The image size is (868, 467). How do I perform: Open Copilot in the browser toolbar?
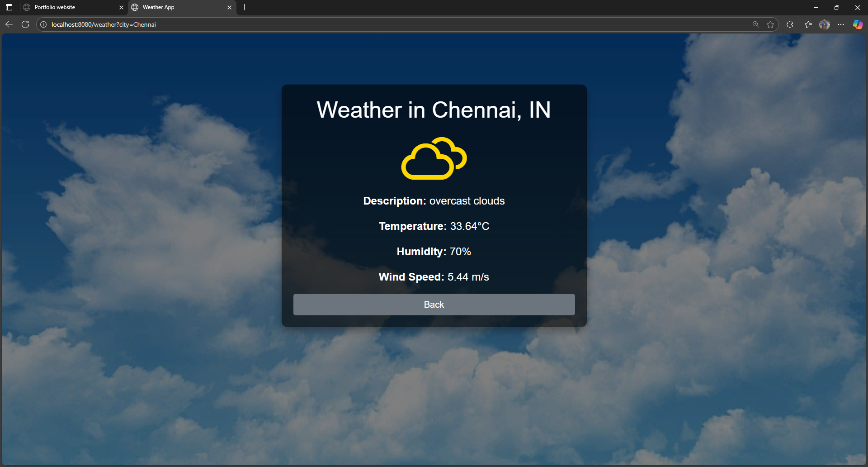pyautogui.click(x=857, y=24)
